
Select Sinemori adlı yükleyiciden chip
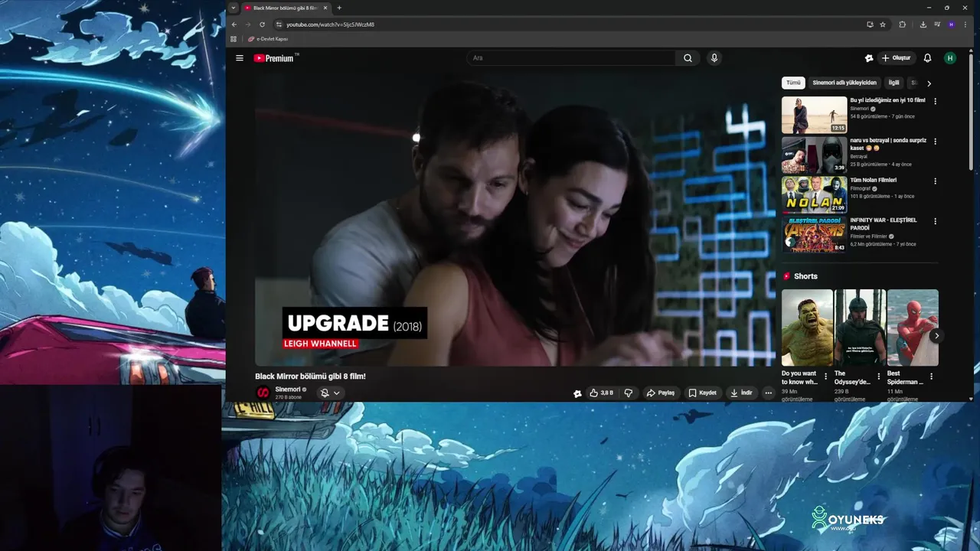coord(844,83)
